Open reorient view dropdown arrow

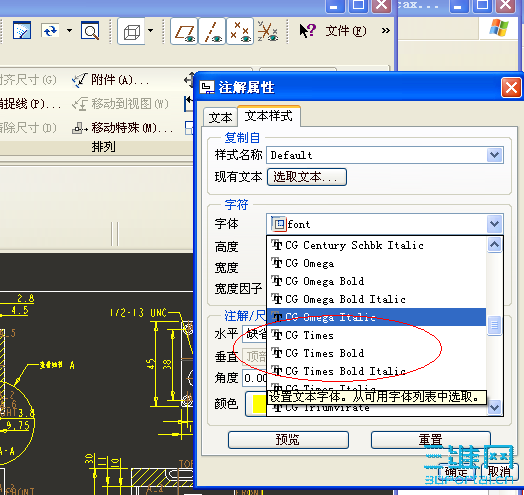(x=69, y=31)
